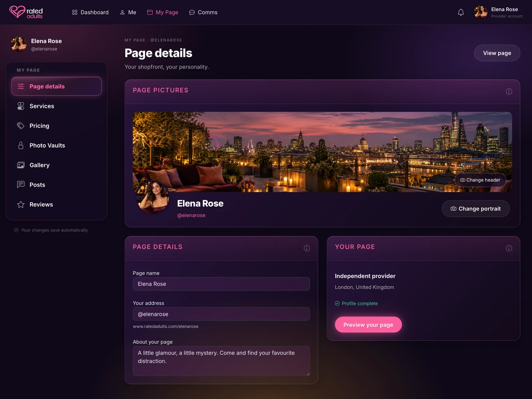Click the Change portrait button

click(x=476, y=209)
